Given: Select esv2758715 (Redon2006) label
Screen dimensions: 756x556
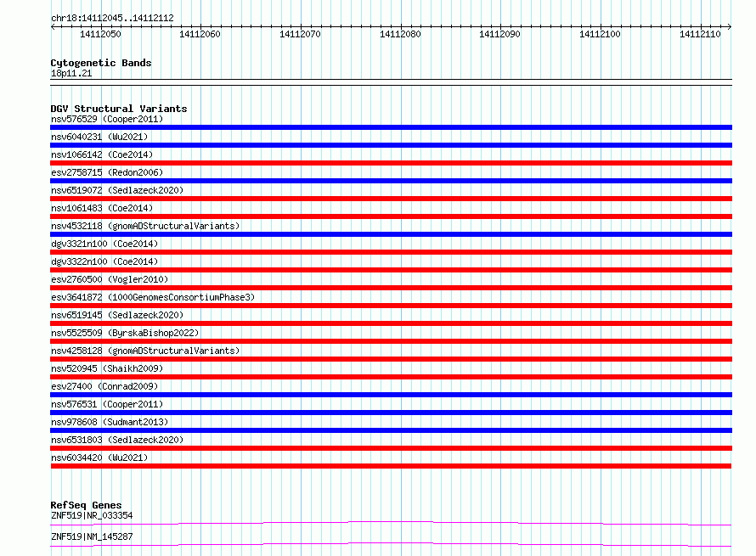Looking at the screenshot, I should 107,172.
